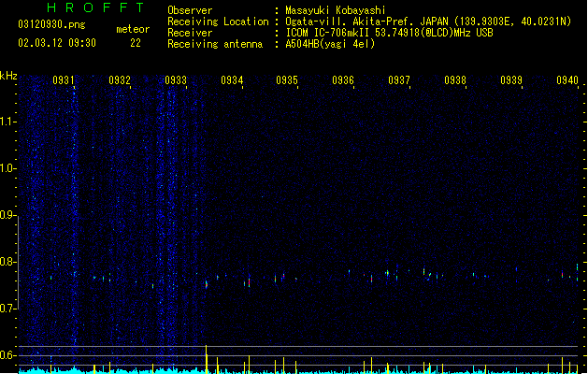The width and height of the screenshot is (588, 374).
Task: Click the HROFFT title text
Action: [x=96, y=7]
